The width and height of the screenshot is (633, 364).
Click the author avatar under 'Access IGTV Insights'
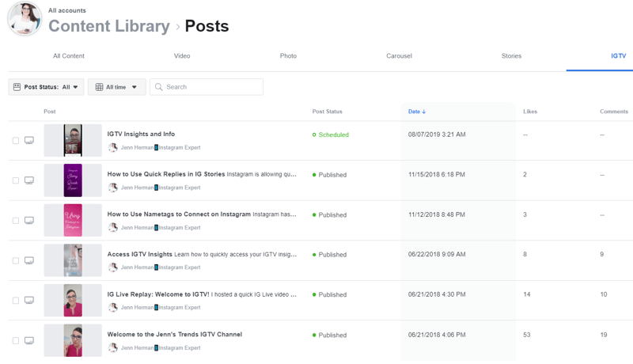pos(113,267)
